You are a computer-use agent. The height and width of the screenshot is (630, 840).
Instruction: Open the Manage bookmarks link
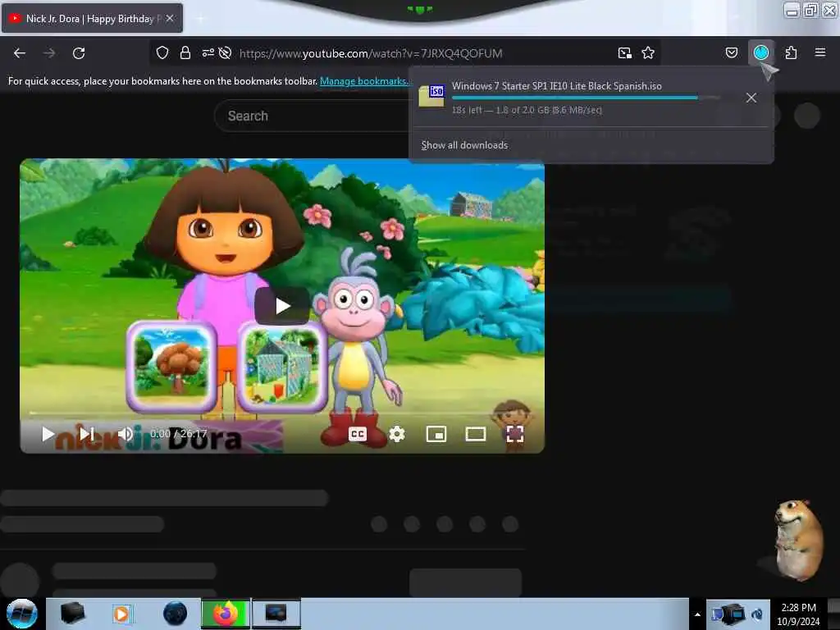click(364, 81)
